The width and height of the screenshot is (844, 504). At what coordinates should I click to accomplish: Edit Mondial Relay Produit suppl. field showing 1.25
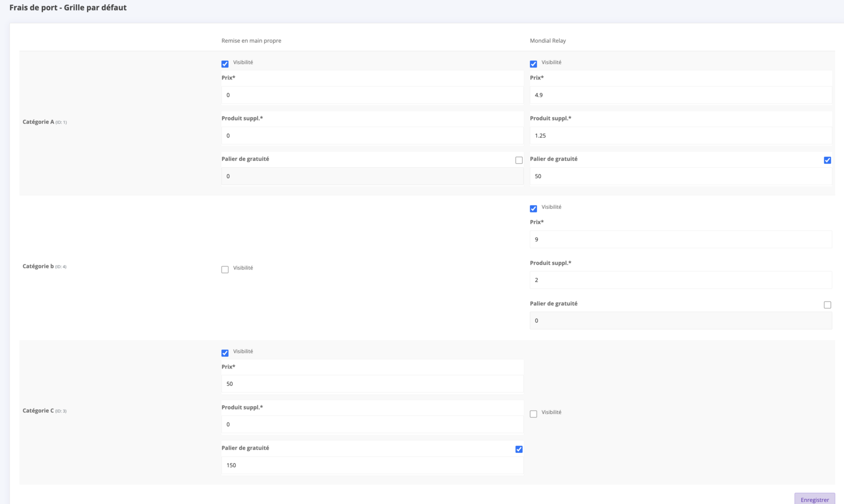pyautogui.click(x=681, y=135)
